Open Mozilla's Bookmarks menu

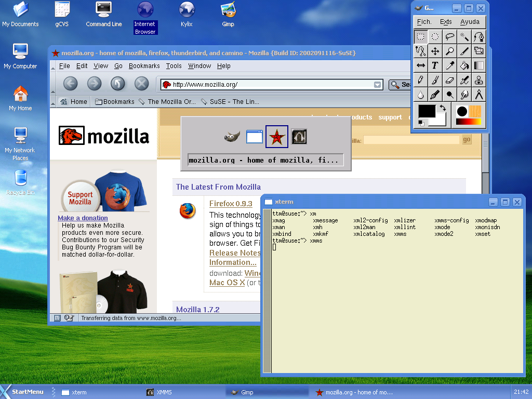click(x=144, y=66)
